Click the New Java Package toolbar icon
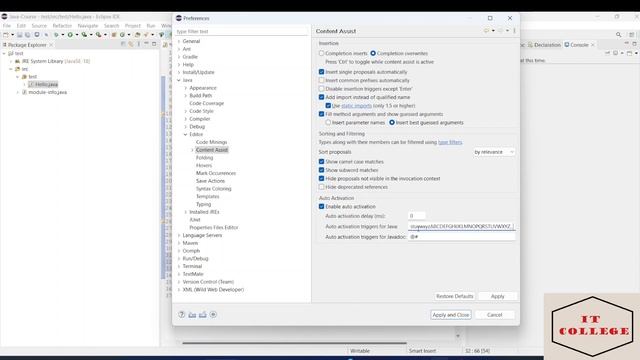The image size is (640, 360). (114, 35)
